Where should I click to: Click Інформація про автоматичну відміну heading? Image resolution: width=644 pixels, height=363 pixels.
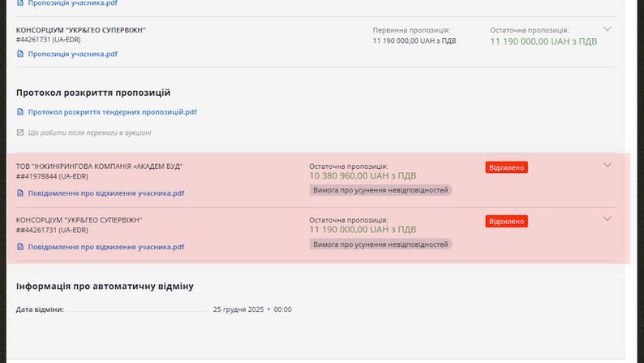[105, 286]
